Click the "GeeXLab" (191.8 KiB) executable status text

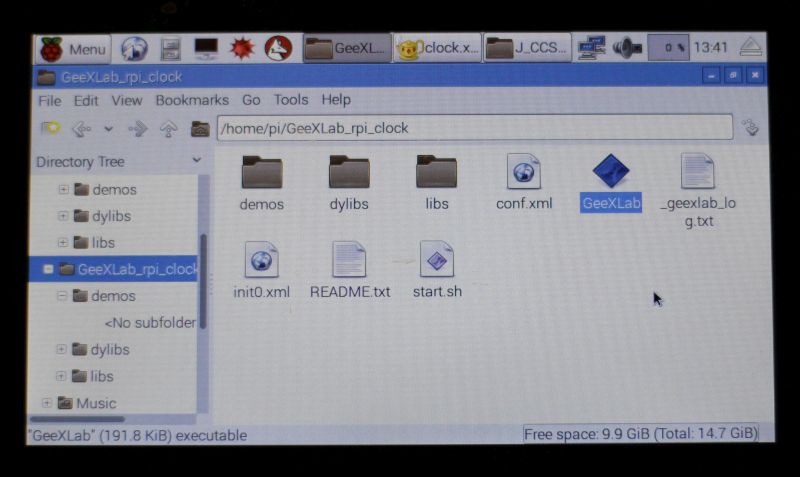[x=138, y=435]
